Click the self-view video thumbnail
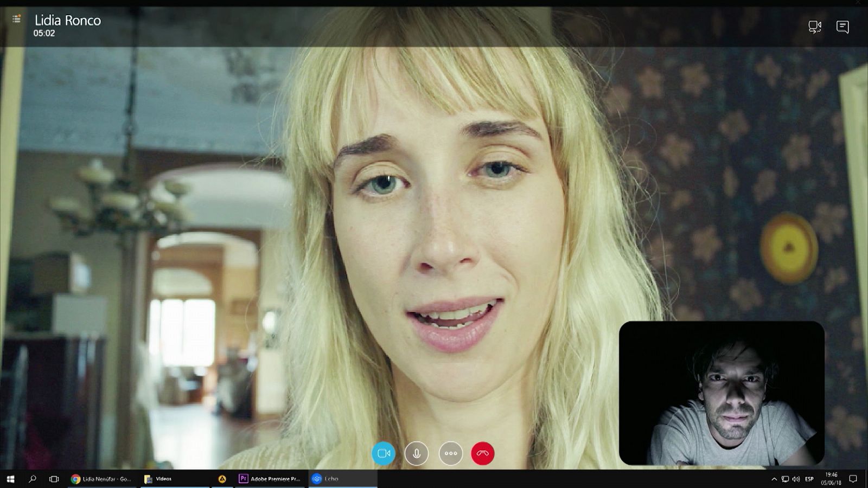 722,393
